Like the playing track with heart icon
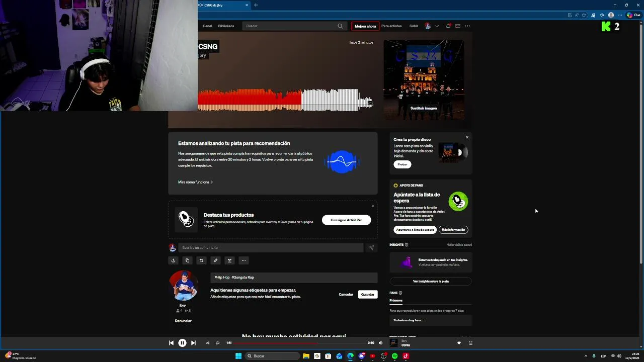The width and height of the screenshot is (644, 362). [459, 343]
